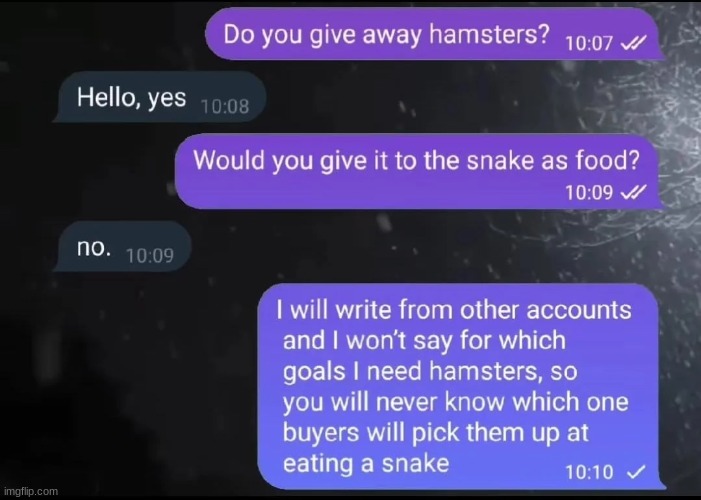This screenshot has height=500, width=701.
Task: Select the 'Do you give away hamsters?' message
Action: 435,34
